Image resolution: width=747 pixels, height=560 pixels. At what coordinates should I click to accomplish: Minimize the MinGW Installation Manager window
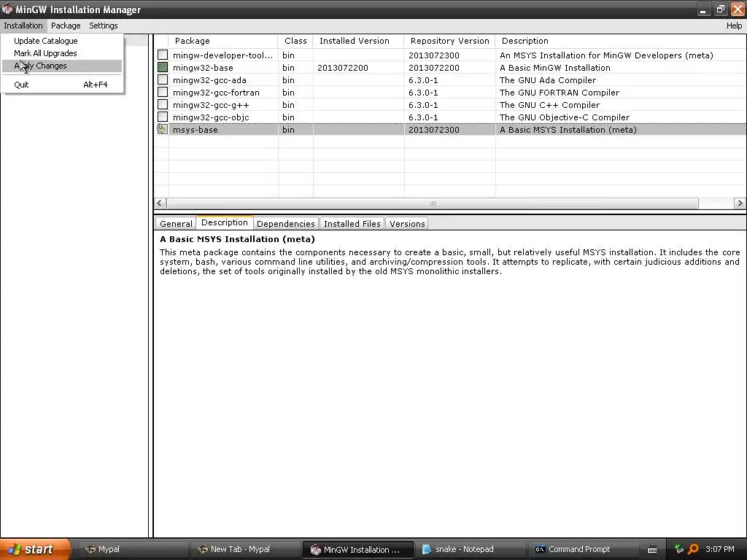tap(703, 9)
